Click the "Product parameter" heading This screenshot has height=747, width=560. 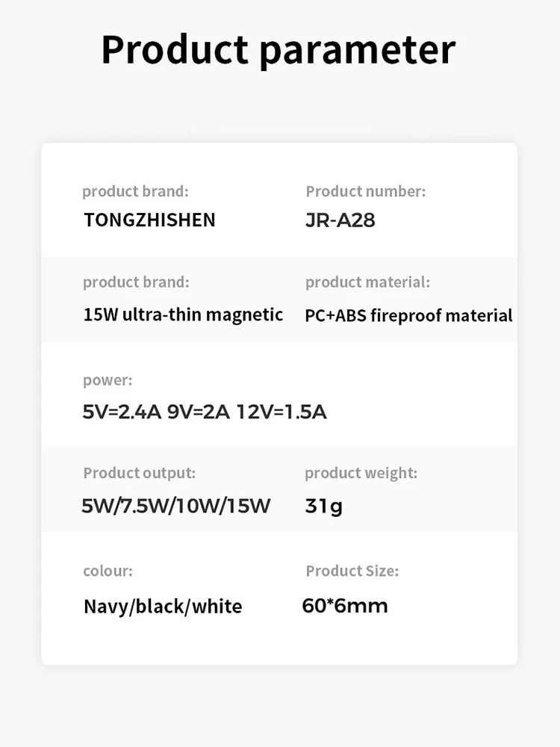click(278, 49)
